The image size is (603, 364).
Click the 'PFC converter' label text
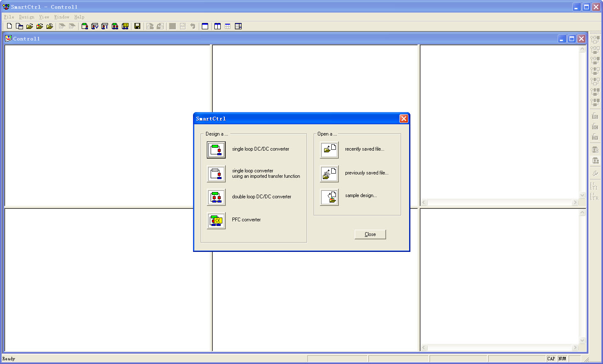coord(246,220)
